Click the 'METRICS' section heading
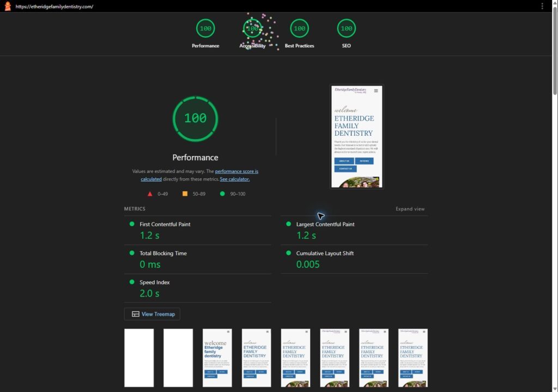The width and height of the screenshot is (558, 392). coord(135,209)
